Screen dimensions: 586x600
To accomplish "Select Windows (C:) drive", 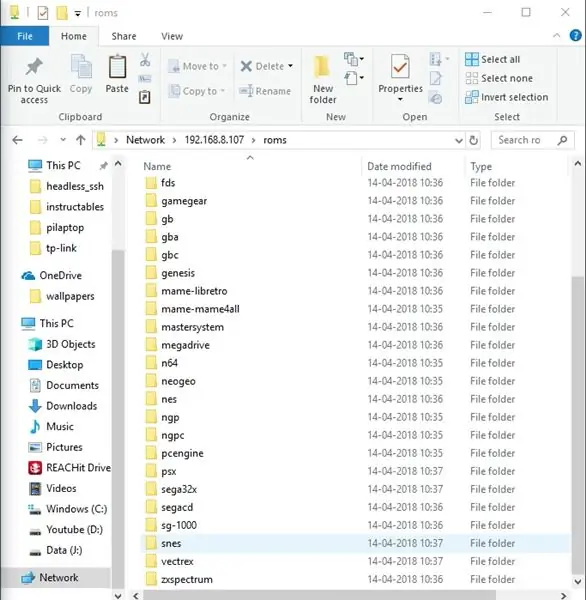I will click(68, 509).
